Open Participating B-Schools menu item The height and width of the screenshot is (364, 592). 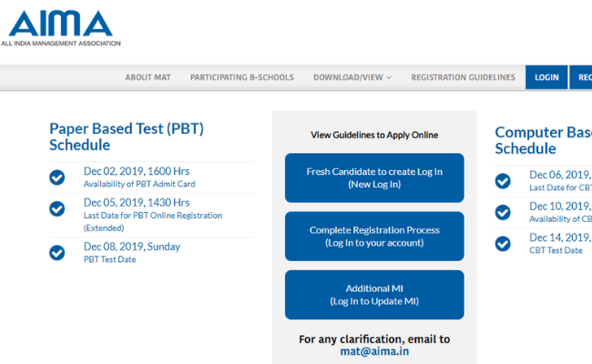pos(241,77)
